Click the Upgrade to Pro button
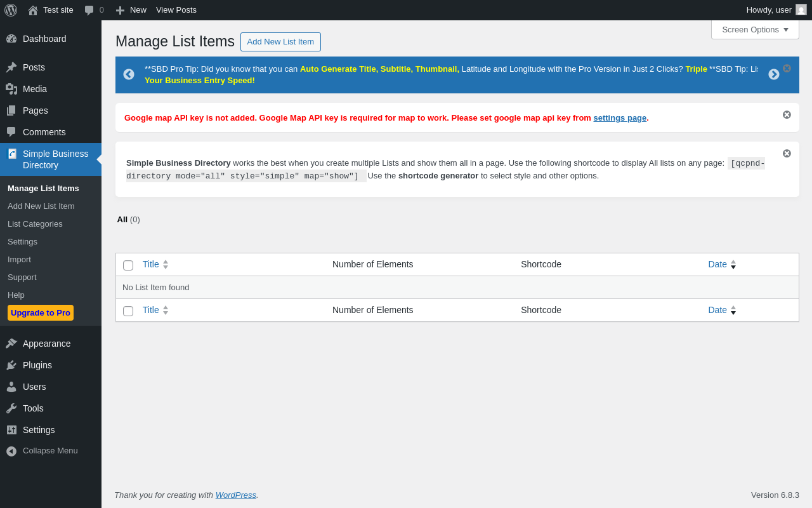 pyautogui.click(x=41, y=312)
